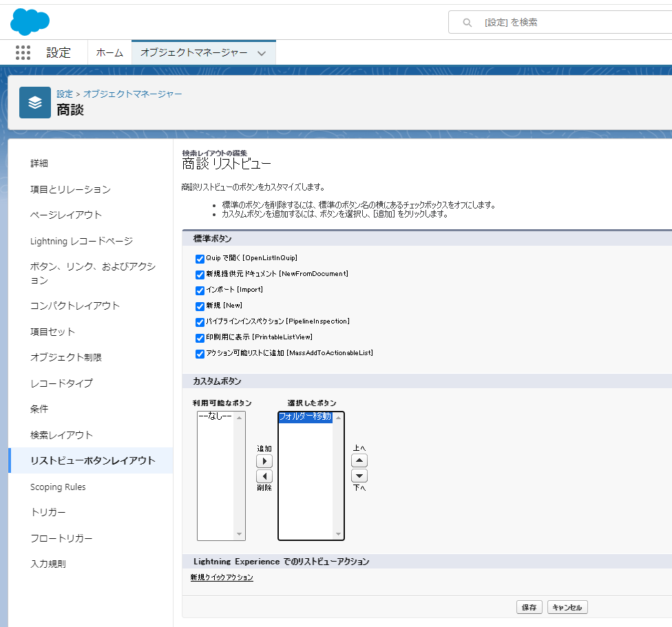Open the ホーム tab
Image resolution: width=672 pixels, height=627 pixels.
[109, 53]
